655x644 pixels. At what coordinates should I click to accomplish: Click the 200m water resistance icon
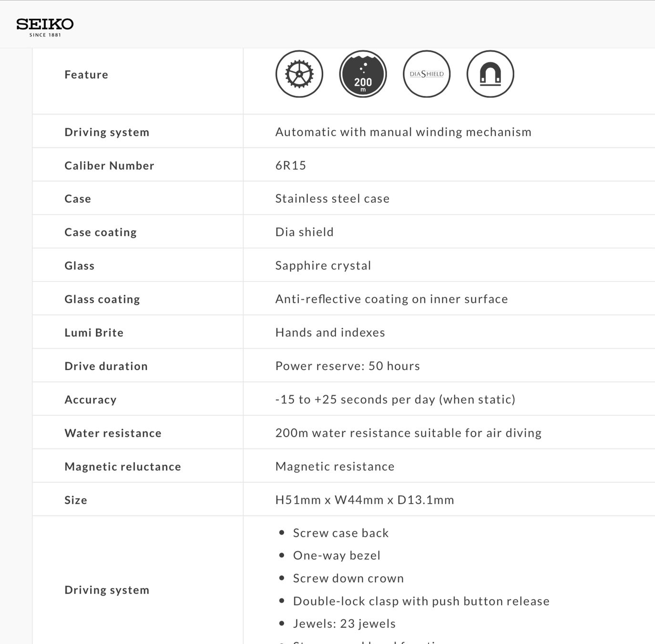click(363, 74)
